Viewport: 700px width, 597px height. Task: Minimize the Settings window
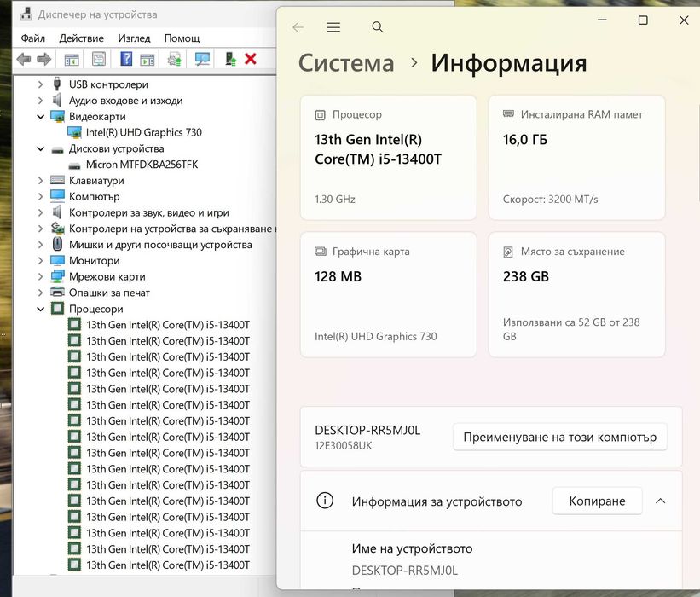coord(602,20)
